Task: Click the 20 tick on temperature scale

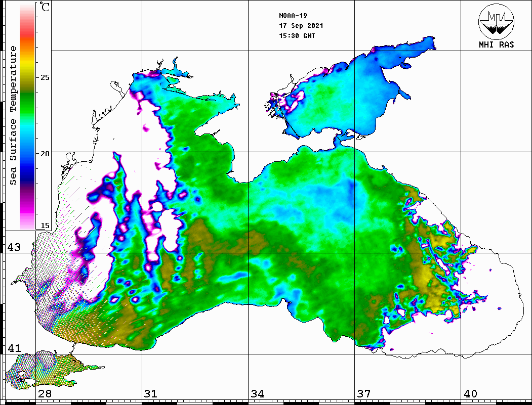Action: point(45,154)
